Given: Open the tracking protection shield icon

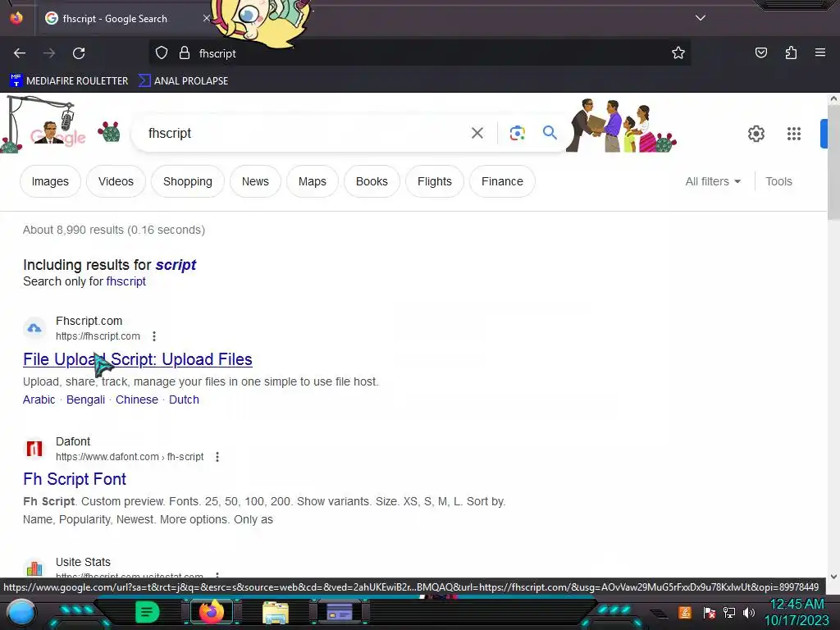Looking at the screenshot, I should (162, 53).
